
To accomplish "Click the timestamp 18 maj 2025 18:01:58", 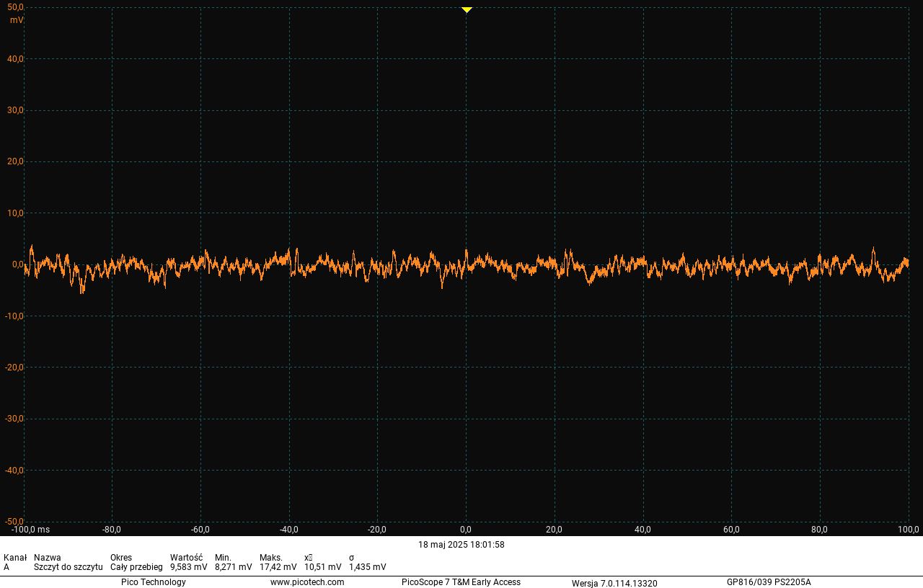I will (461, 545).
